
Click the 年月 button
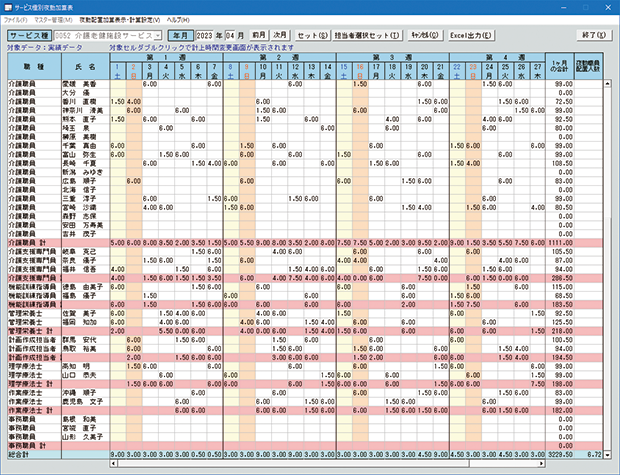click(180, 36)
